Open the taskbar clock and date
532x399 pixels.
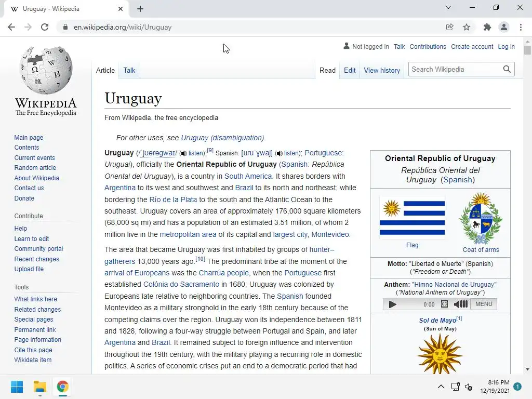[495, 387]
